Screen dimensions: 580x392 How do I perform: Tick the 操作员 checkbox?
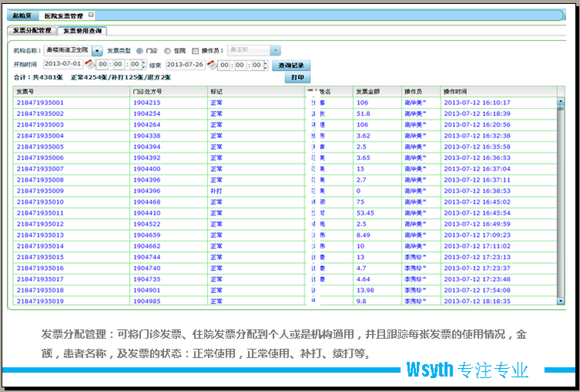click(196, 51)
